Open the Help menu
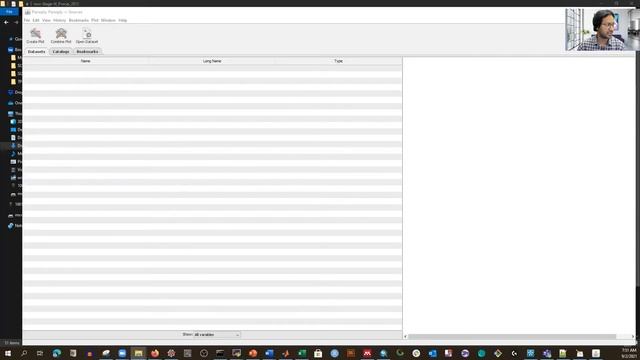 [122, 20]
